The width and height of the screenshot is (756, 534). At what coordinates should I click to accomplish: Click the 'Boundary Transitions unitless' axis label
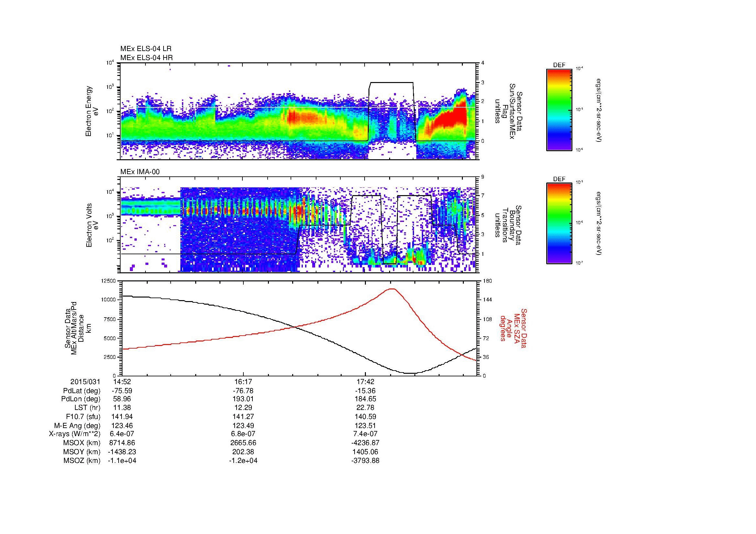(x=509, y=225)
